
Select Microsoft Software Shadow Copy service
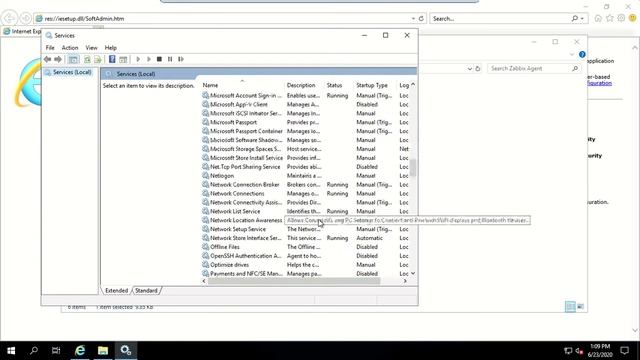click(305, 140)
